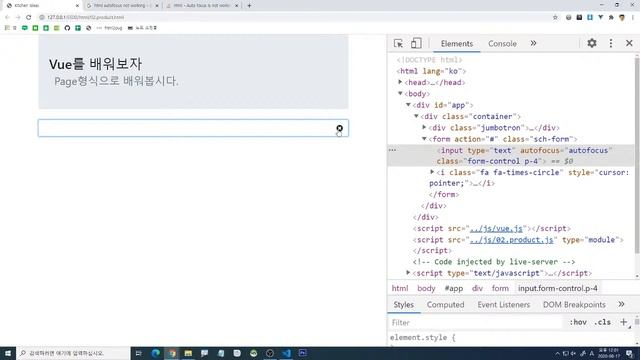
Task: Switch to Visual Studio Code on the taskbar
Action: pos(286,353)
